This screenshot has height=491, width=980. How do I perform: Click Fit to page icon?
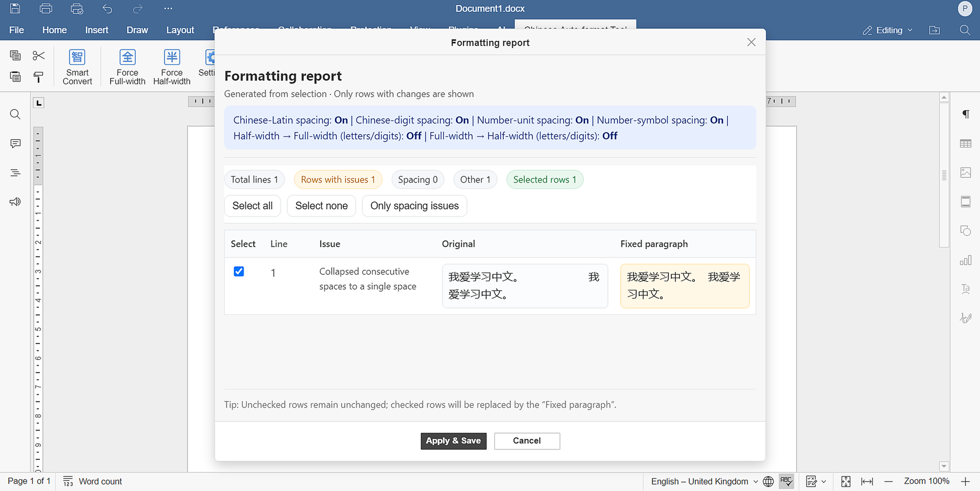pos(846,481)
